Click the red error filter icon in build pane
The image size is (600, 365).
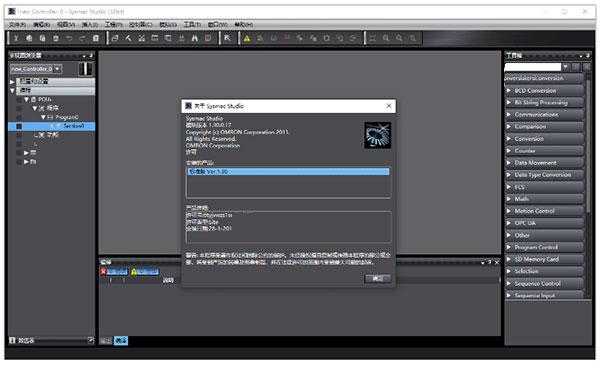coord(103,272)
